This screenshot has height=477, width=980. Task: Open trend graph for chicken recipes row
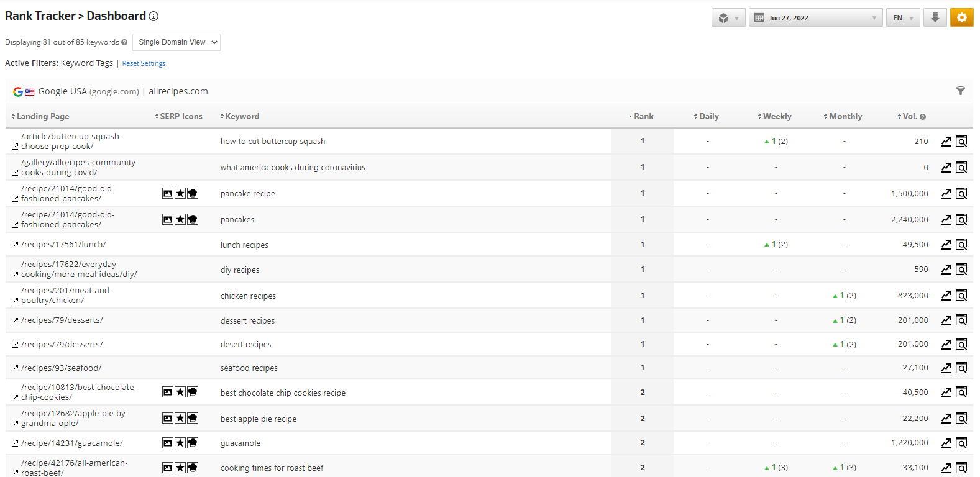click(x=945, y=296)
